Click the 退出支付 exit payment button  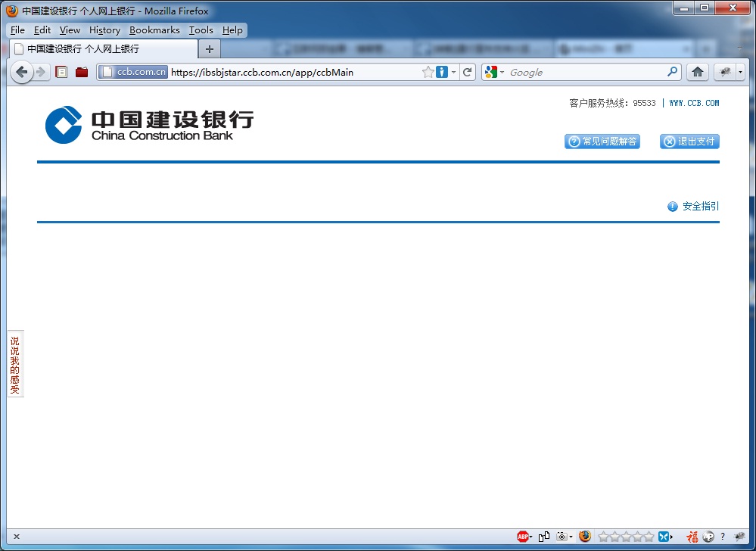click(689, 142)
